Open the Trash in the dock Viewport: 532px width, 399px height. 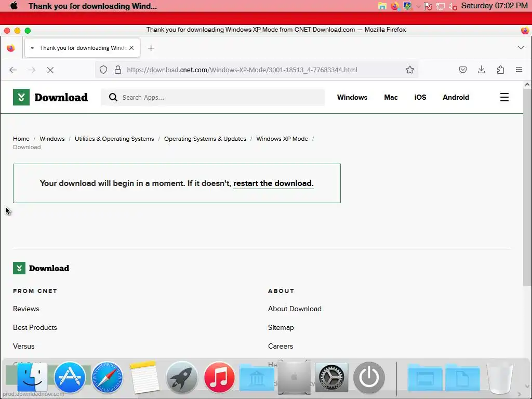point(499,377)
